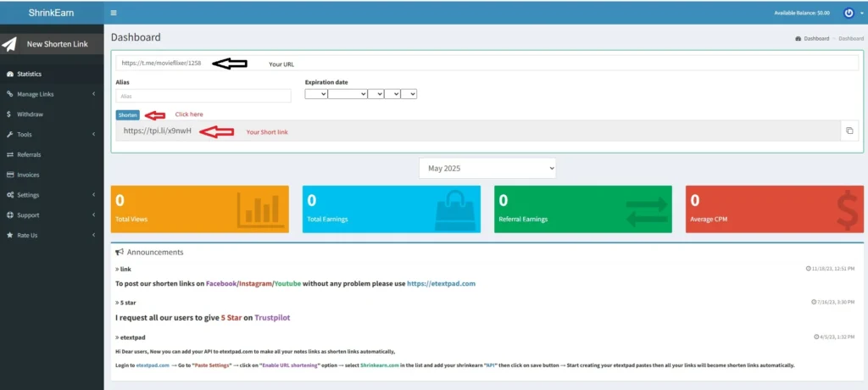The width and height of the screenshot is (868, 390).
Task: Click the Announcements megaphone icon
Action: coord(119,252)
